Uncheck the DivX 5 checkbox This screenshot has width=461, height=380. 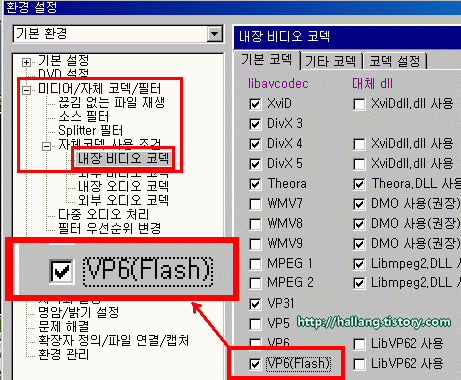[255, 164]
